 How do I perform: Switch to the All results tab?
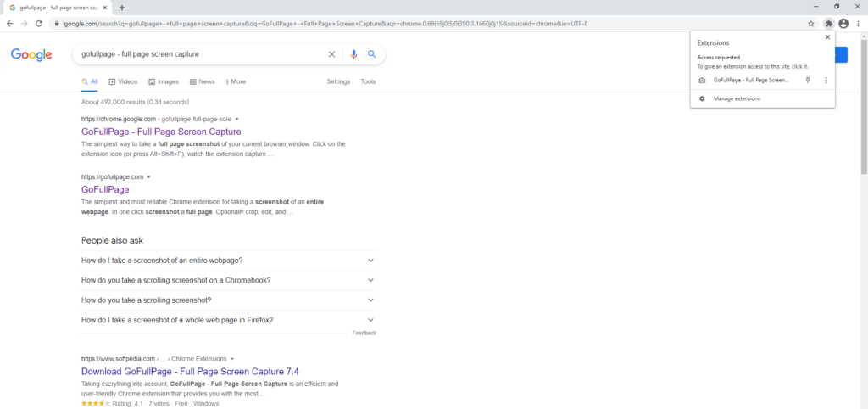coord(90,81)
